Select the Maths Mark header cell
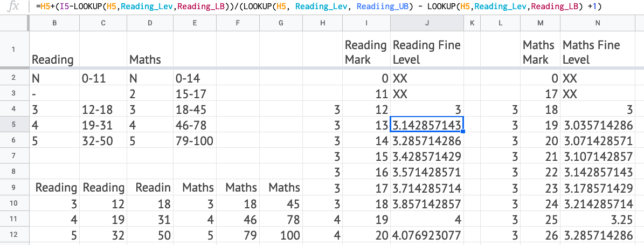The height and width of the screenshot is (245, 644). 541,52
